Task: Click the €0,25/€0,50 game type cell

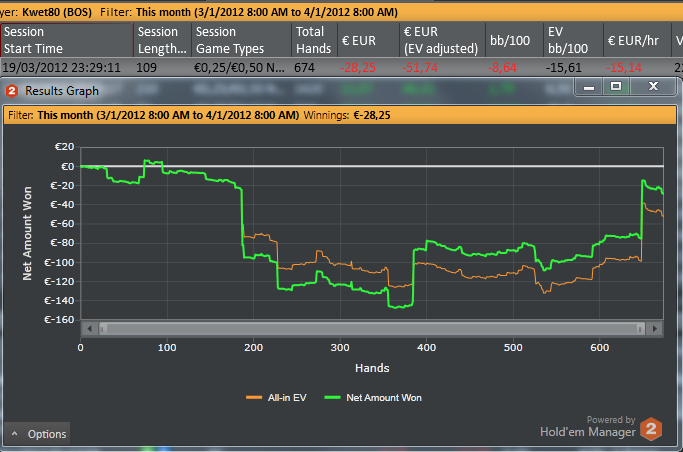Action: click(x=239, y=67)
